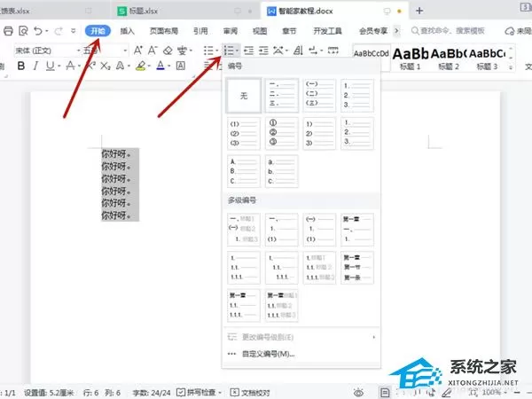This screenshot has height=399, width=532.
Task: Toggle the spell check checkbox in status bar
Action: point(181,393)
